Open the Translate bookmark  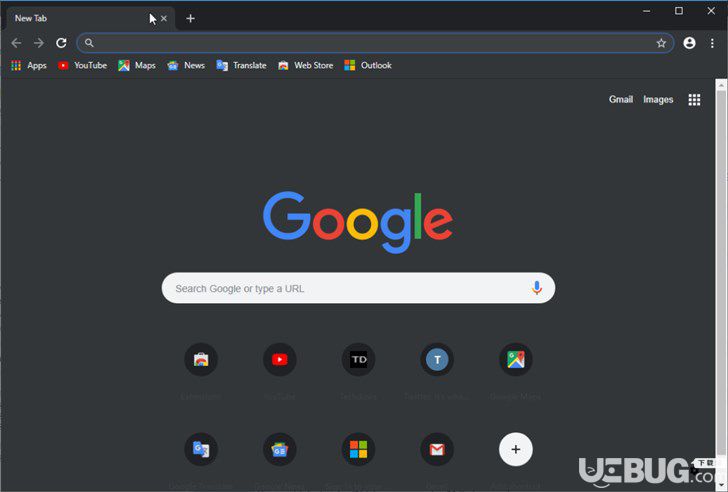point(241,65)
